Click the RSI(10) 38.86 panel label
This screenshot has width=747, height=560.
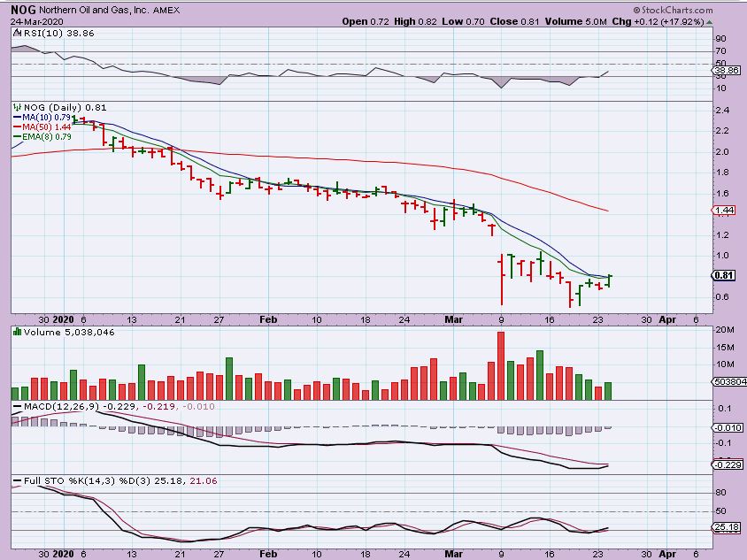click(x=58, y=34)
